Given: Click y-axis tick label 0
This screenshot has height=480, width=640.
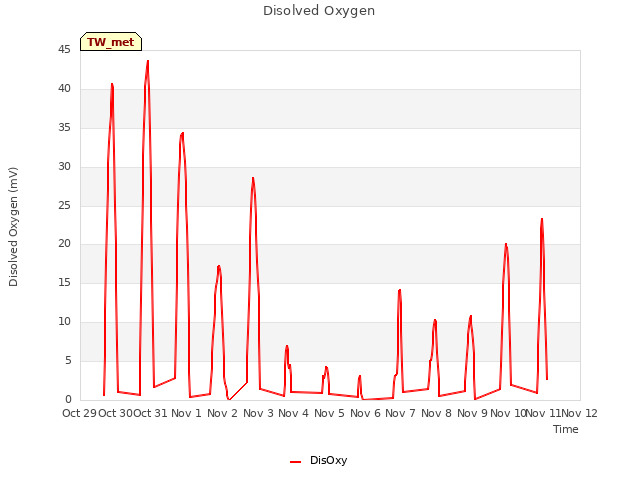Looking at the screenshot, I should pos(68,399).
